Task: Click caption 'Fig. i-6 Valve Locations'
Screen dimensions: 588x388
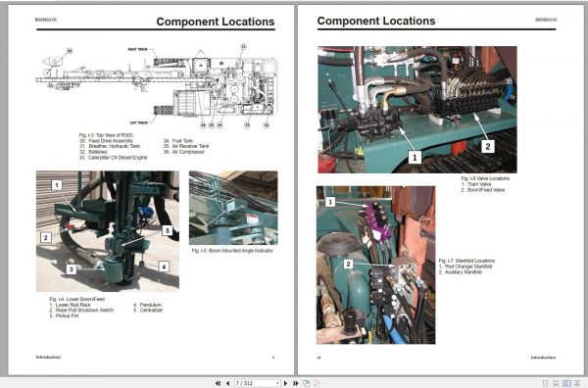Action: coord(485,178)
